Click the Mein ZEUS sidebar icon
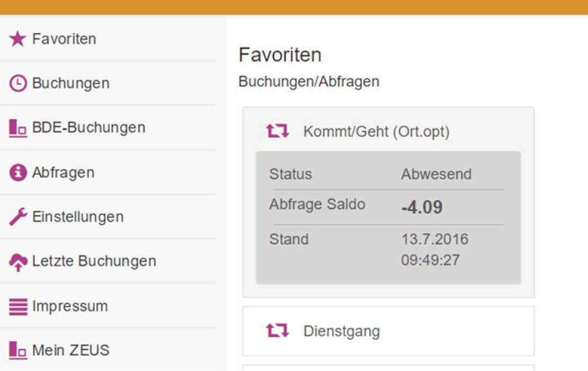 pyautogui.click(x=17, y=350)
